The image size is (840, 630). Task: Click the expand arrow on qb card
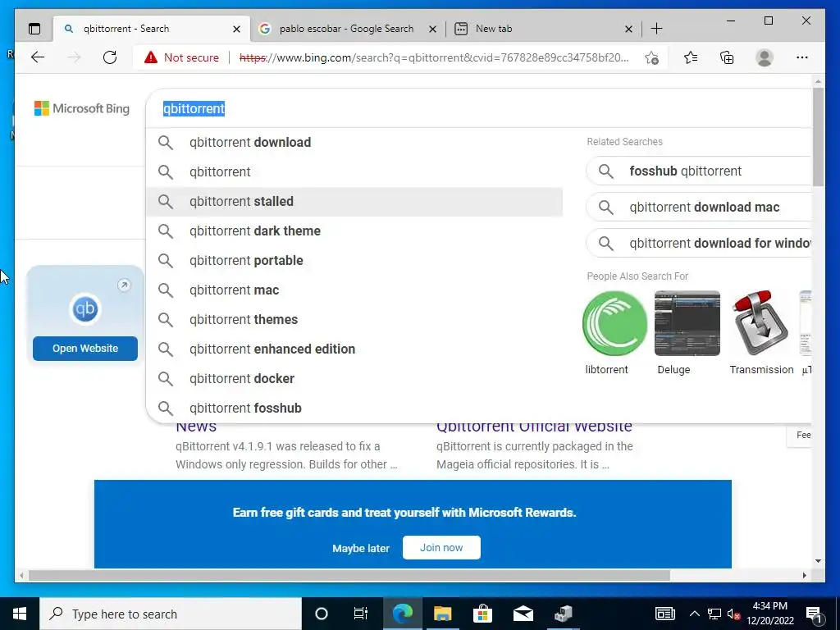pos(124,285)
